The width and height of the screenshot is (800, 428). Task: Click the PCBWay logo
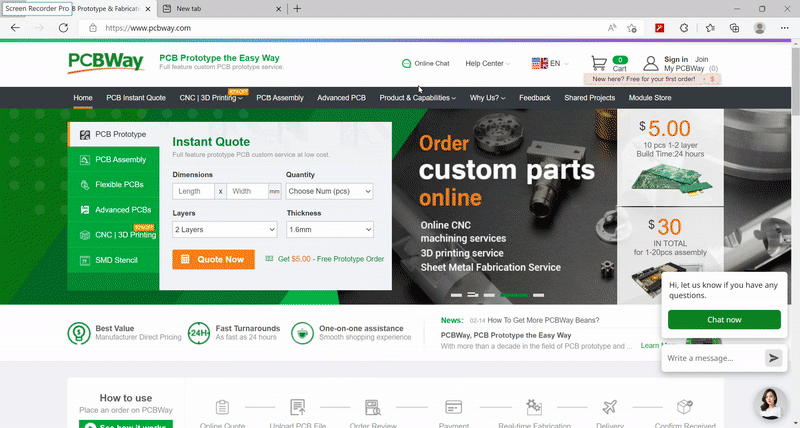pos(106,63)
